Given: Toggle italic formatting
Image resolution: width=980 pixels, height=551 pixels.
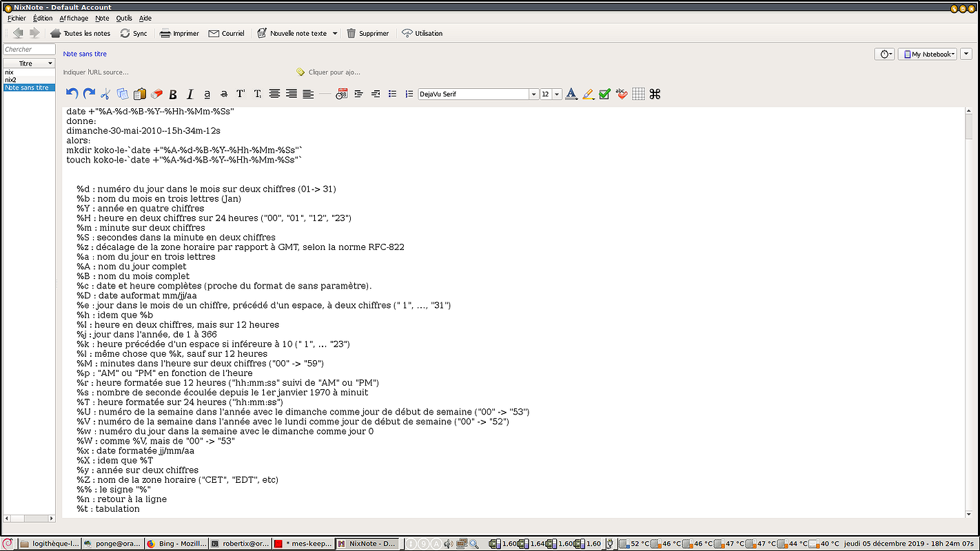Looking at the screenshot, I should [190, 94].
